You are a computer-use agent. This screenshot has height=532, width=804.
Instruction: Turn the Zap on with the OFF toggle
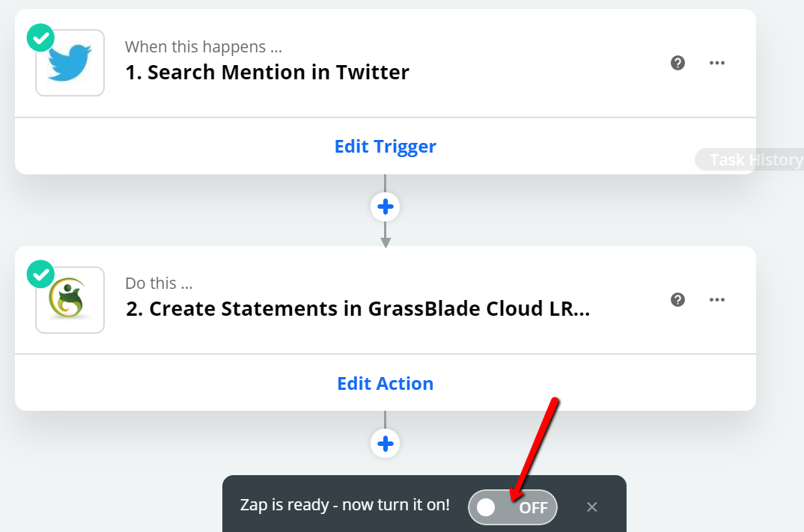[x=512, y=507]
